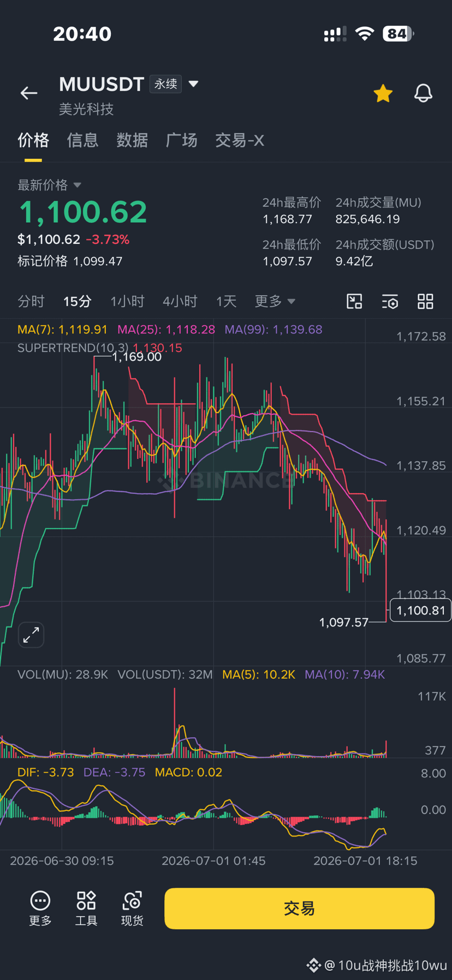Toggle the yellow favorite star
The height and width of the screenshot is (980, 452).
(383, 93)
